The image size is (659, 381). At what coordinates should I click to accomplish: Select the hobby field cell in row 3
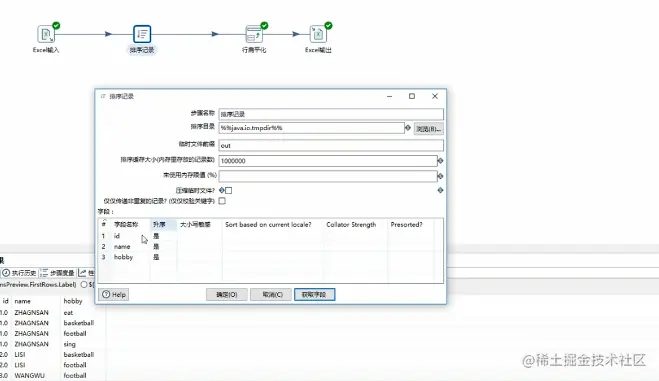tap(124, 257)
